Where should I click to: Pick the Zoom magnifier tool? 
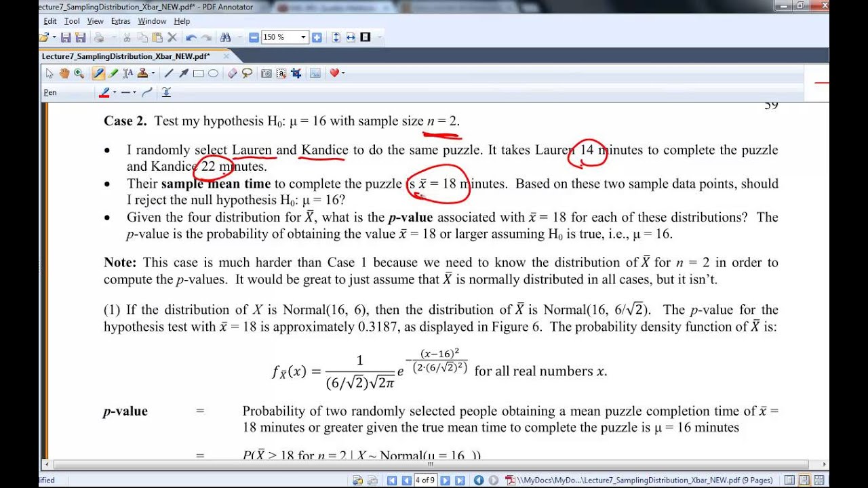pyautogui.click(x=79, y=73)
